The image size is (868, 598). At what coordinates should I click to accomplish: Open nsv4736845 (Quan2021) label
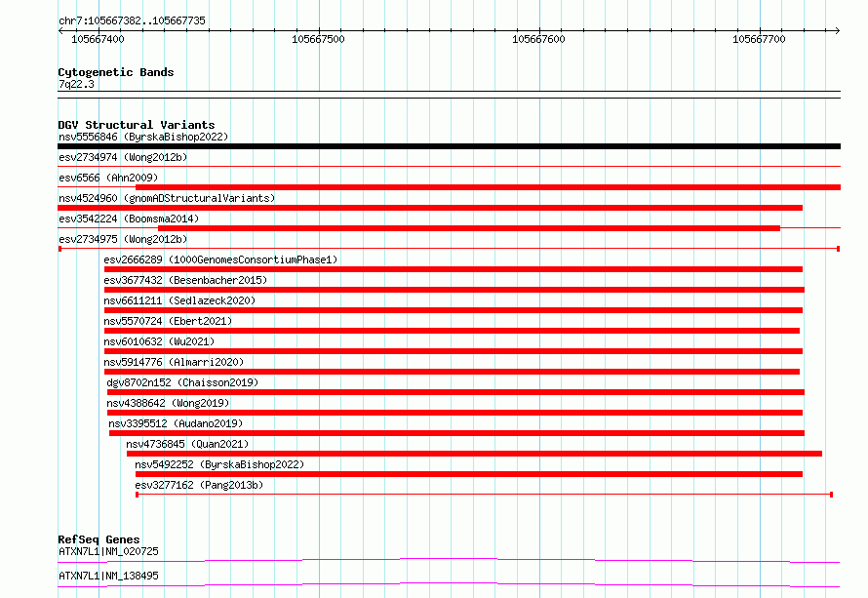[x=187, y=444]
